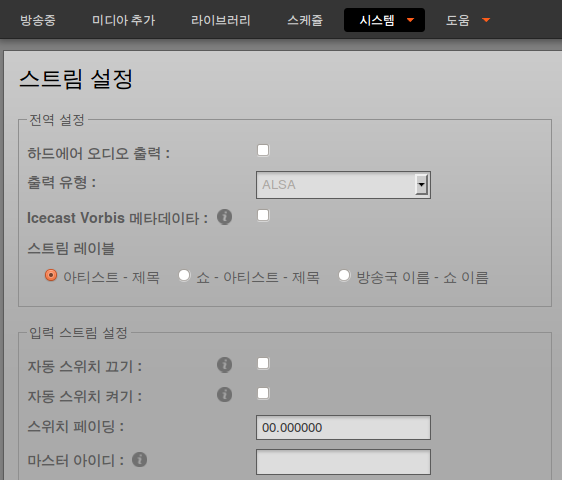Select 쇼 - 아티스트 - 제목 radio option
The width and height of the screenshot is (562, 480).
184,275
